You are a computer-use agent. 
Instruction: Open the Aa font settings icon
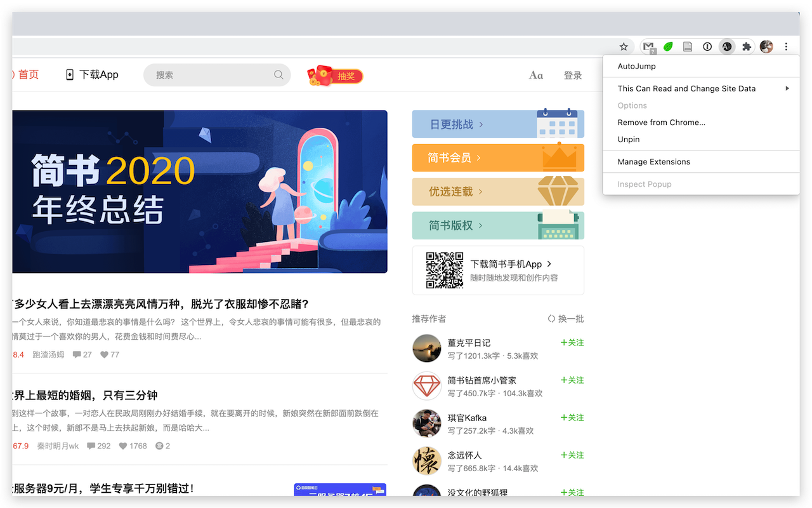pyautogui.click(x=535, y=75)
